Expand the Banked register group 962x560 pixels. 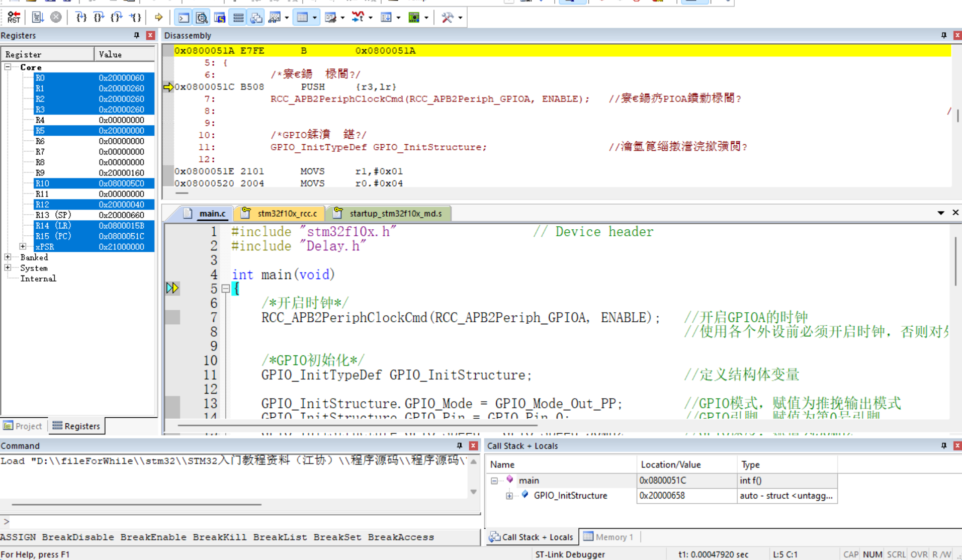point(8,257)
